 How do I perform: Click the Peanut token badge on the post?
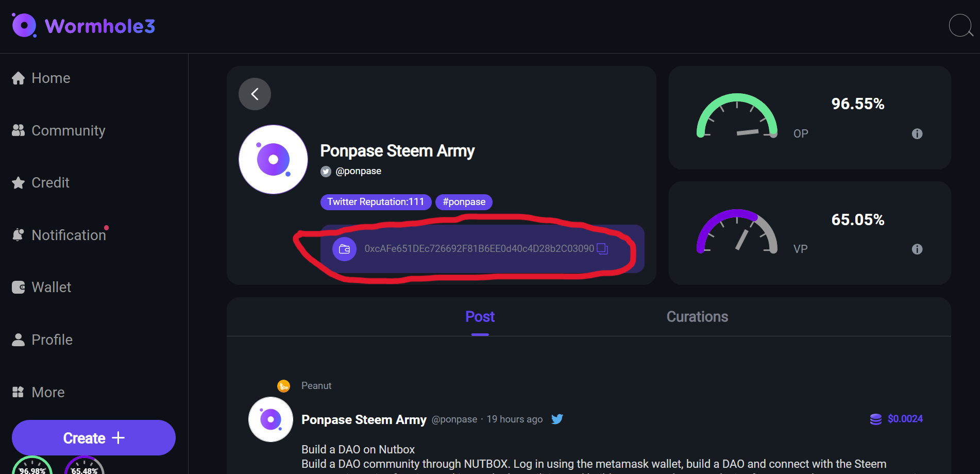(x=283, y=385)
